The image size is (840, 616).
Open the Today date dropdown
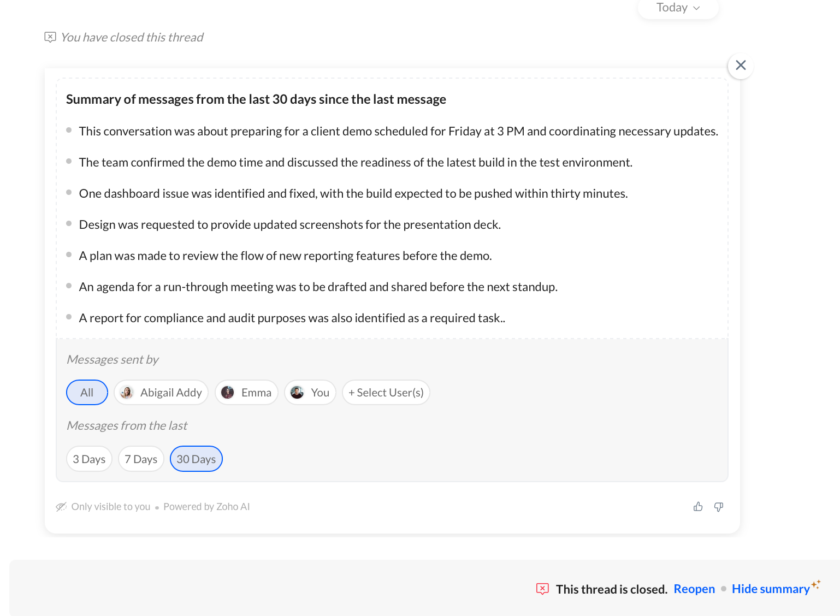click(x=678, y=8)
